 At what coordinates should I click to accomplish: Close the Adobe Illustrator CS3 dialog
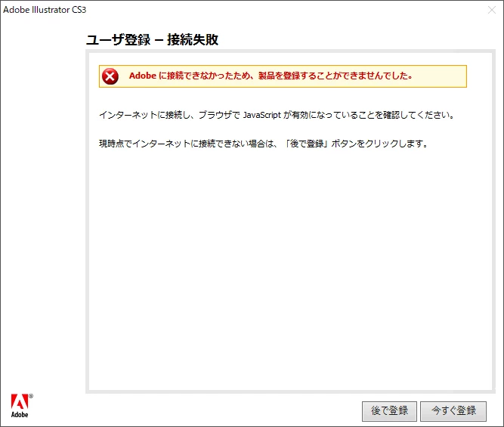point(491,10)
